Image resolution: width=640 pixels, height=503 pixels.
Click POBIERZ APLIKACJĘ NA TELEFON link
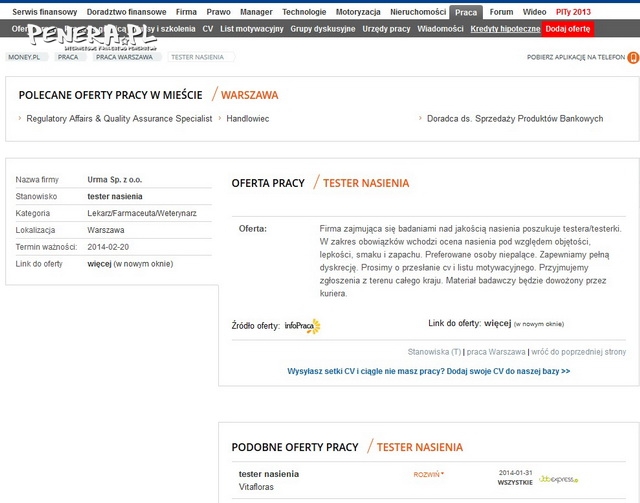tap(576, 57)
